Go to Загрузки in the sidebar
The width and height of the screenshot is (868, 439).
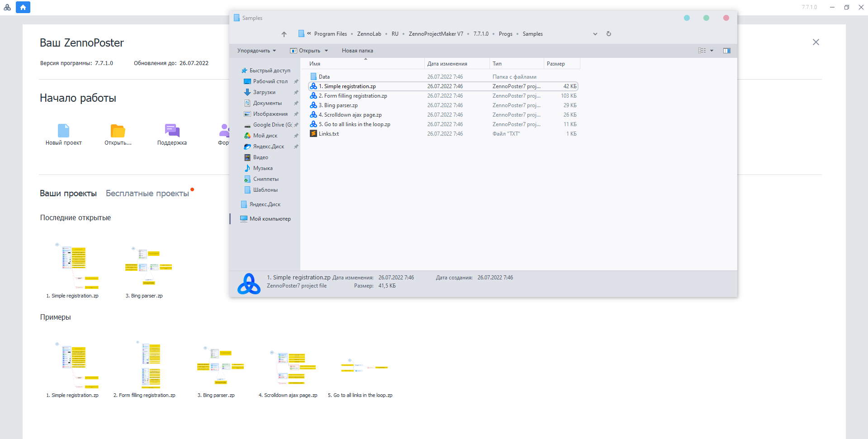(264, 92)
